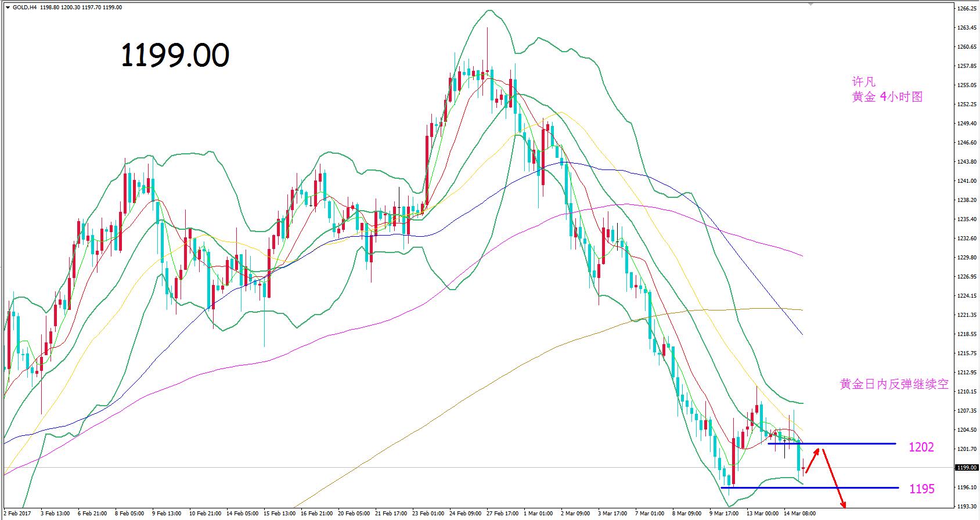This screenshot has height=520, width=980.
Task: Click the 1235.40 price axis label
Action: tap(967, 219)
